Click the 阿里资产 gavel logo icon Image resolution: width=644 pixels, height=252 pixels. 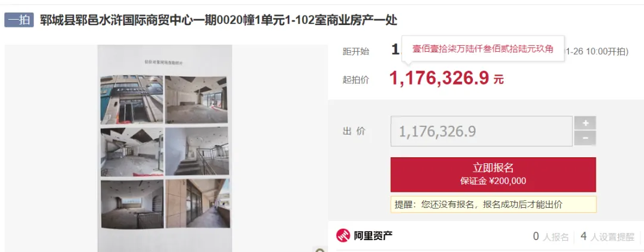tap(343, 235)
